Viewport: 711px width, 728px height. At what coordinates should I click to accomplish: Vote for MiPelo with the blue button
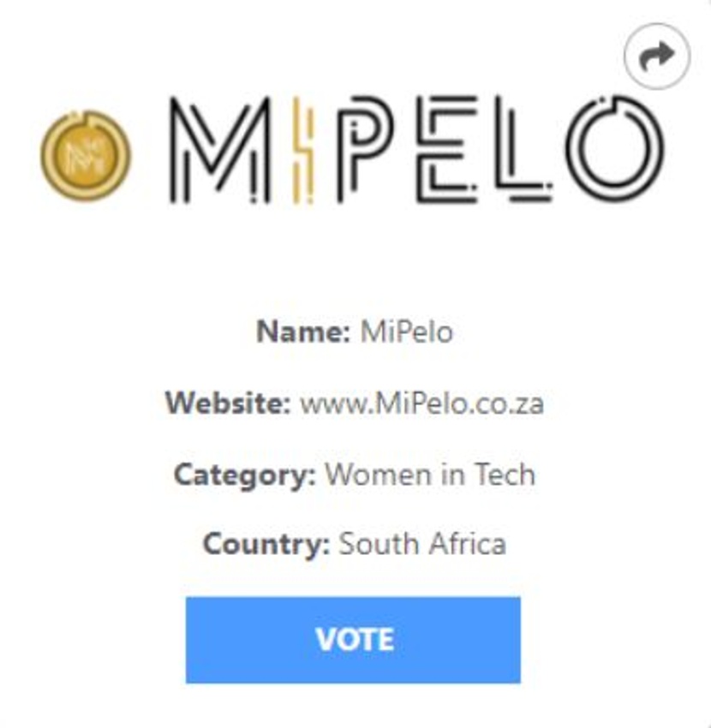click(353, 640)
